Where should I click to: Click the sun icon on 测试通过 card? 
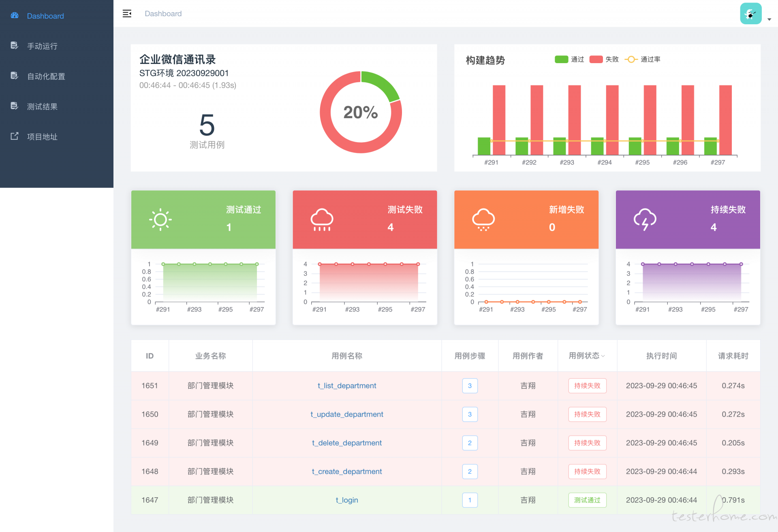(160, 219)
